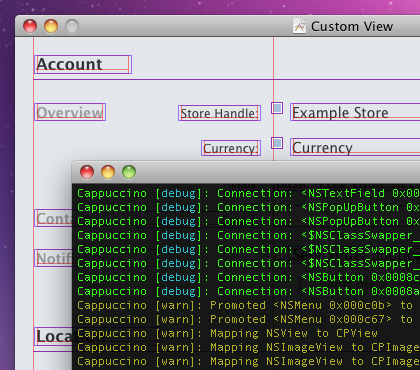Screen dimensions: 420x370
Task: Click the NSTextField connection debug line
Action: coord(248,193)
